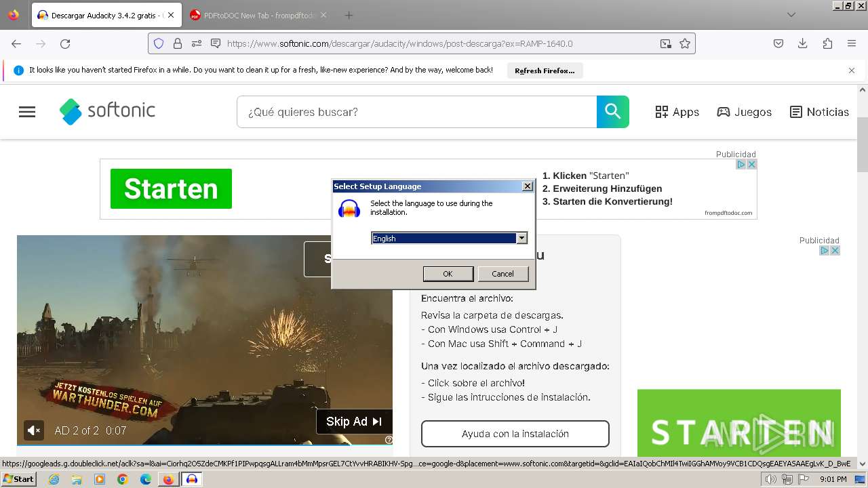Go back with the browser back arrow
868x488 pixels.
(16, 43)
